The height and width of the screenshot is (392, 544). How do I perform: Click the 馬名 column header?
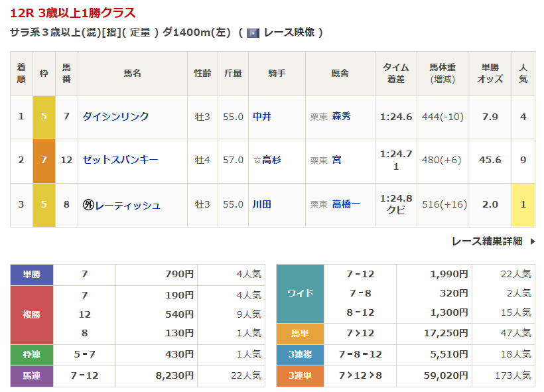pyautogui.click(x=133, y=74)
